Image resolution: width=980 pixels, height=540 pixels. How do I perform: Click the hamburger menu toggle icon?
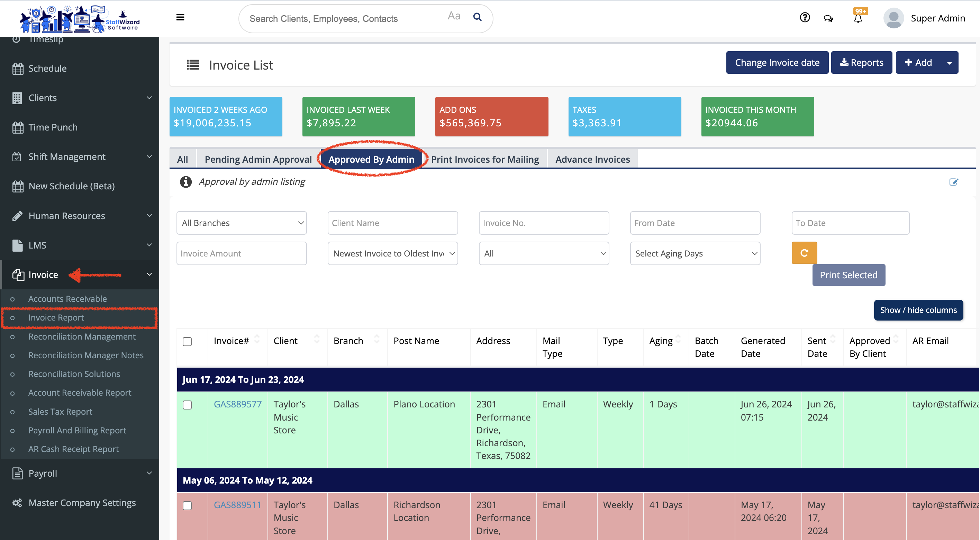pos(180,18)
